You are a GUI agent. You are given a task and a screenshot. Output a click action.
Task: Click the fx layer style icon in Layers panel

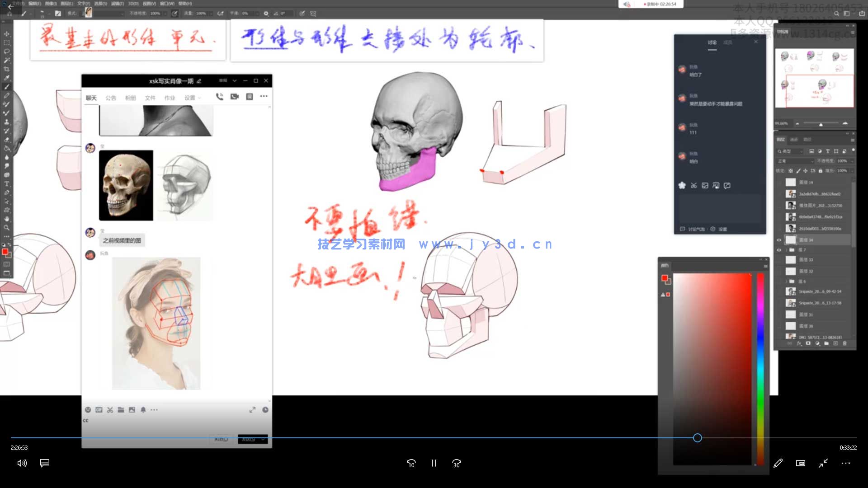click(799, 343)
